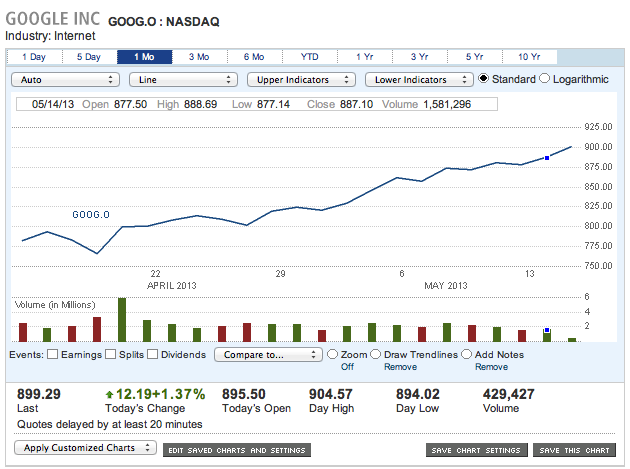Switch to the 5 Day tab

[x=88, y=56]
